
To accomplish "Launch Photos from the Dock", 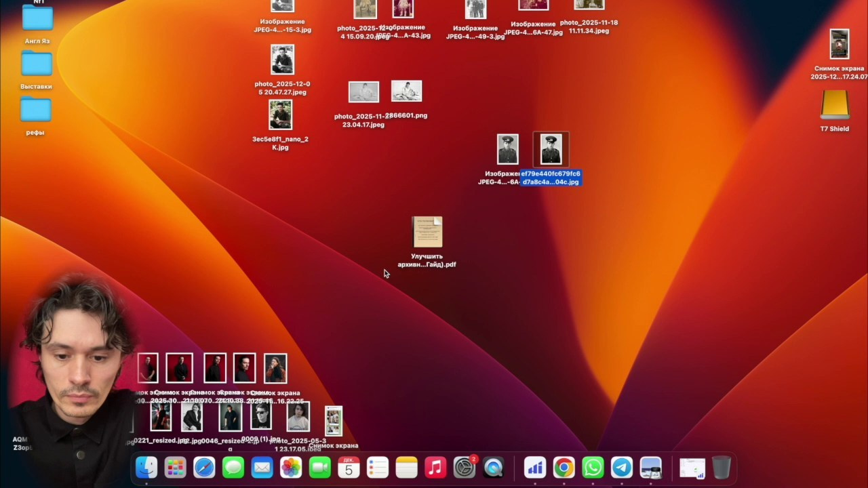I will (x=291, y=468).
